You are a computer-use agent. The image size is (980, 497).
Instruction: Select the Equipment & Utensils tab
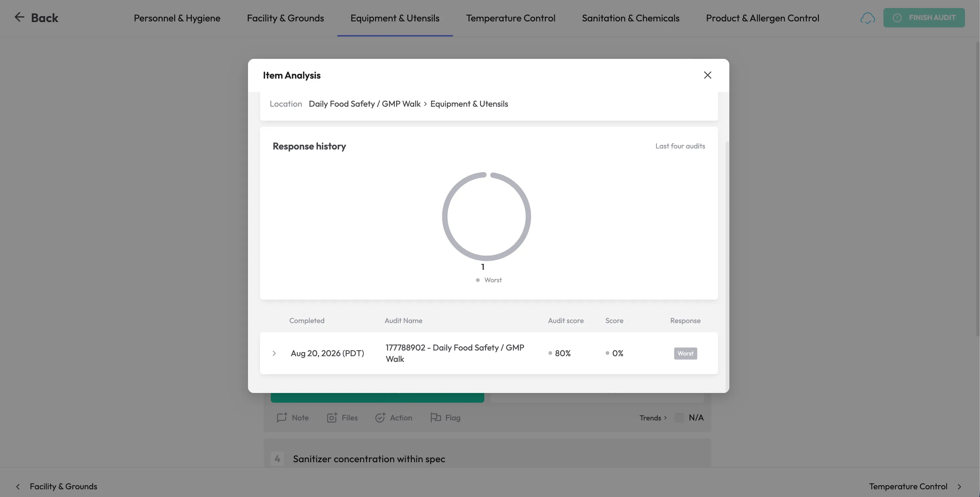click(x=394, y=18)
